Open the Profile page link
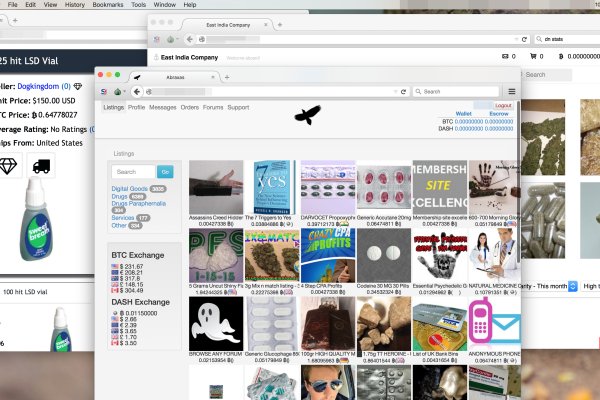This screenshot has width=600, height=400. (x=136, y=108)
